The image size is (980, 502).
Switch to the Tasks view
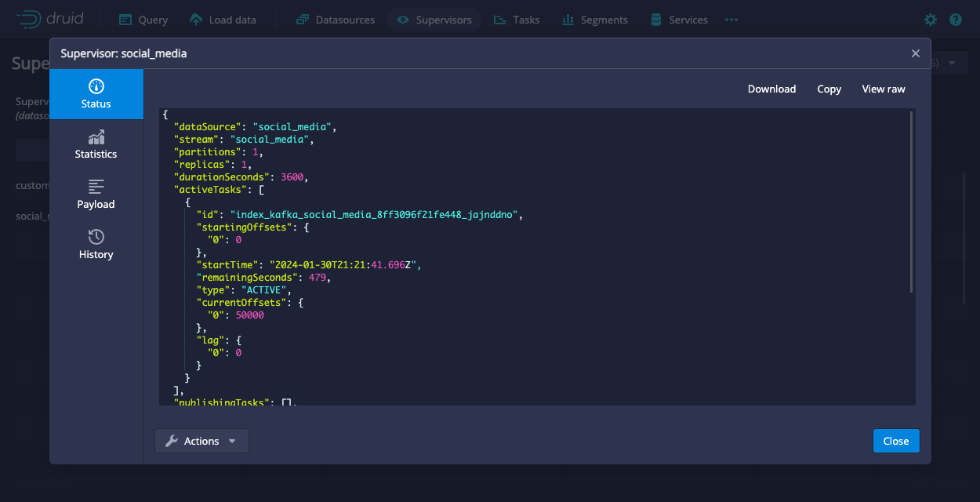pos(517,20)
